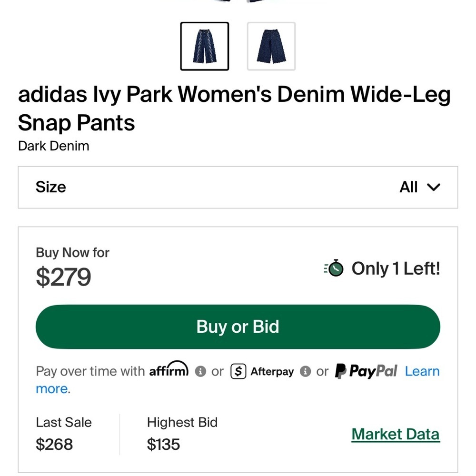476x476 pixels.
Task: Click the affirm info icon
Action: tap(201, 371)
